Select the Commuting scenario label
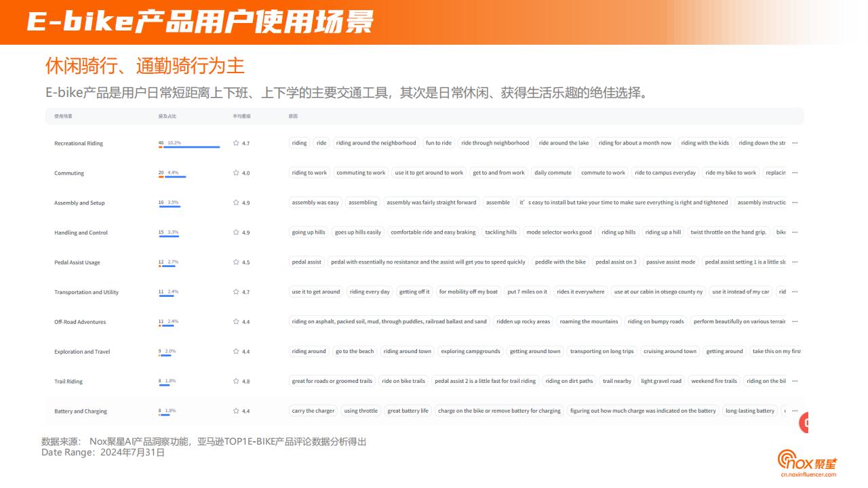Screen dimensions: 868x488 point(69,174)
